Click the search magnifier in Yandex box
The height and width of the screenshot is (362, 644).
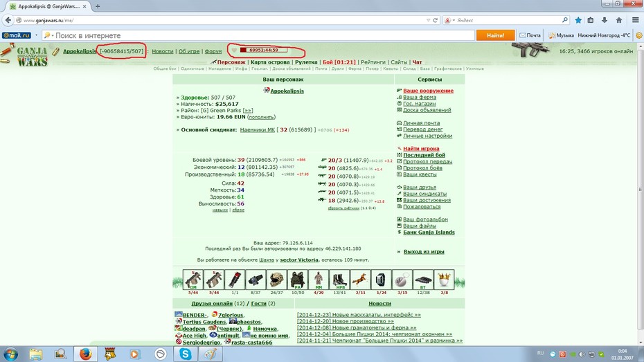click(565, 19)
